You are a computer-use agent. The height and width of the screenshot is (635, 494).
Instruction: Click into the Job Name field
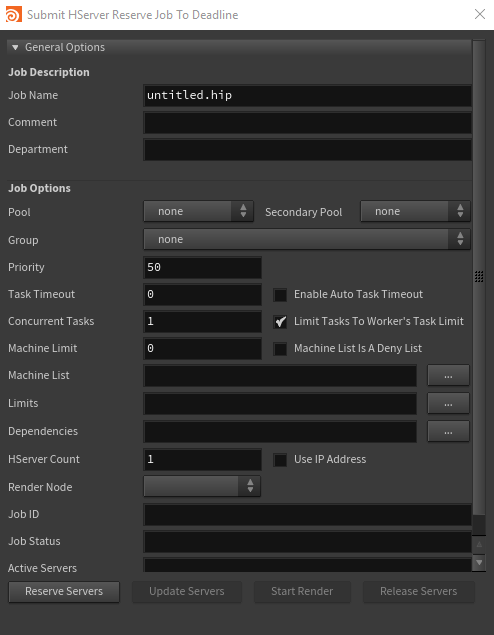pos(307,96)
